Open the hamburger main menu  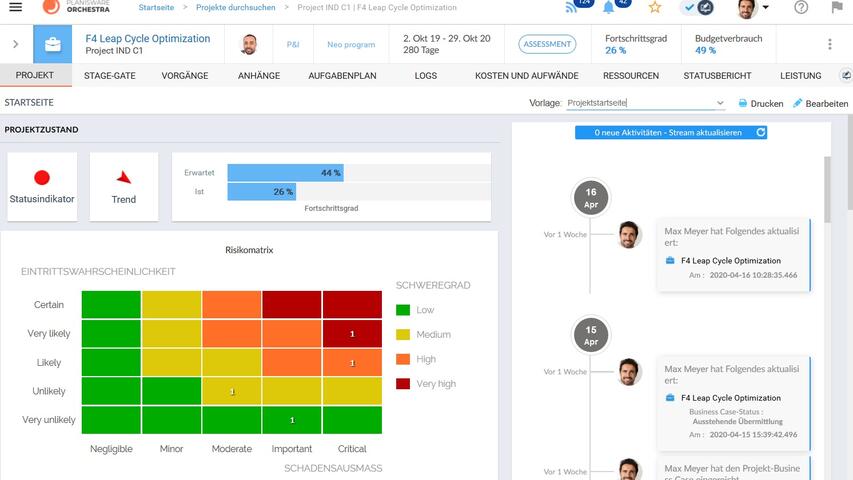tap(15, 8)
